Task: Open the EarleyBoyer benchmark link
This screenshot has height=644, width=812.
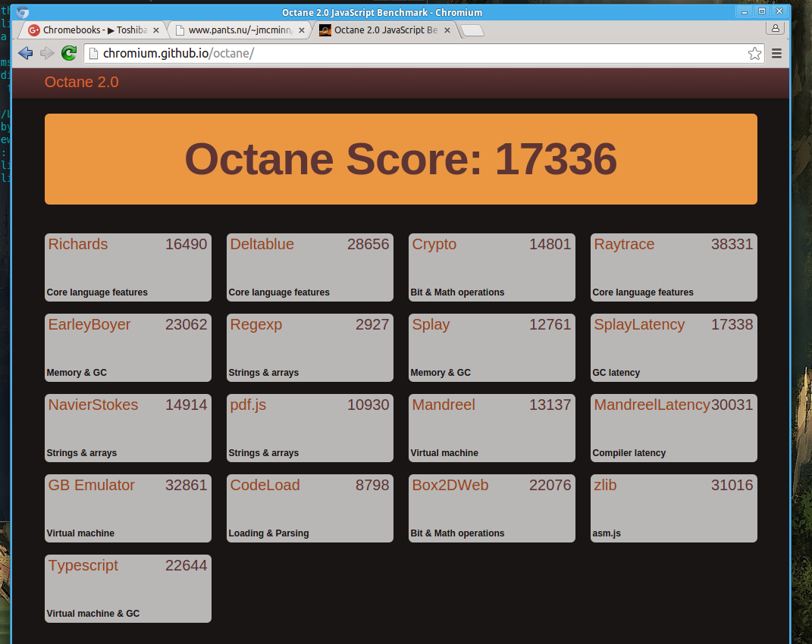Action: [89, 324]
